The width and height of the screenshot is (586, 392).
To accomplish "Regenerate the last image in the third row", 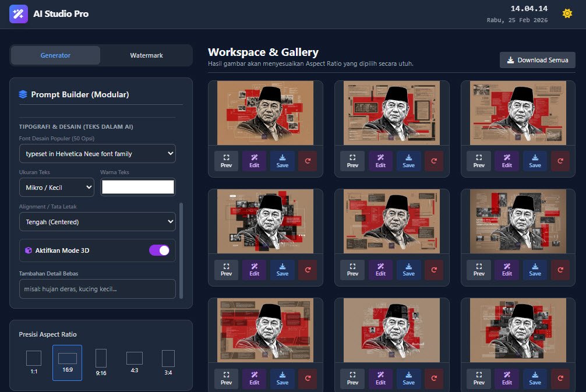I will (x=560, y=378).
